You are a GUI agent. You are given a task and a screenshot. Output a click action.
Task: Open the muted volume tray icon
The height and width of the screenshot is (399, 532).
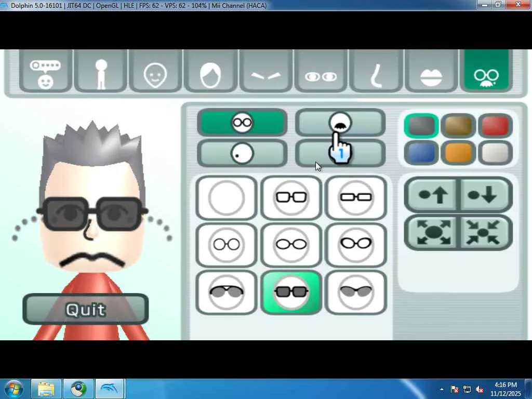(x=480, y=389)
